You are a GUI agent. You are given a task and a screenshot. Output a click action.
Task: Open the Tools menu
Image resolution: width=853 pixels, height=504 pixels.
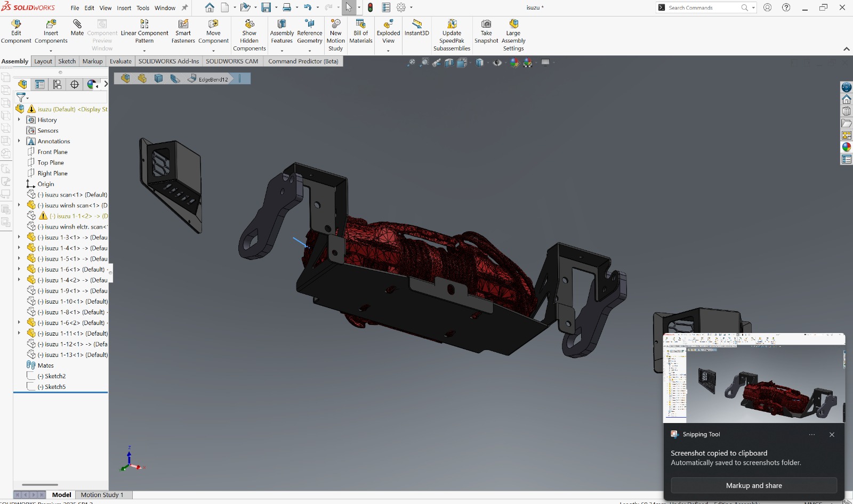click(143, 8)
